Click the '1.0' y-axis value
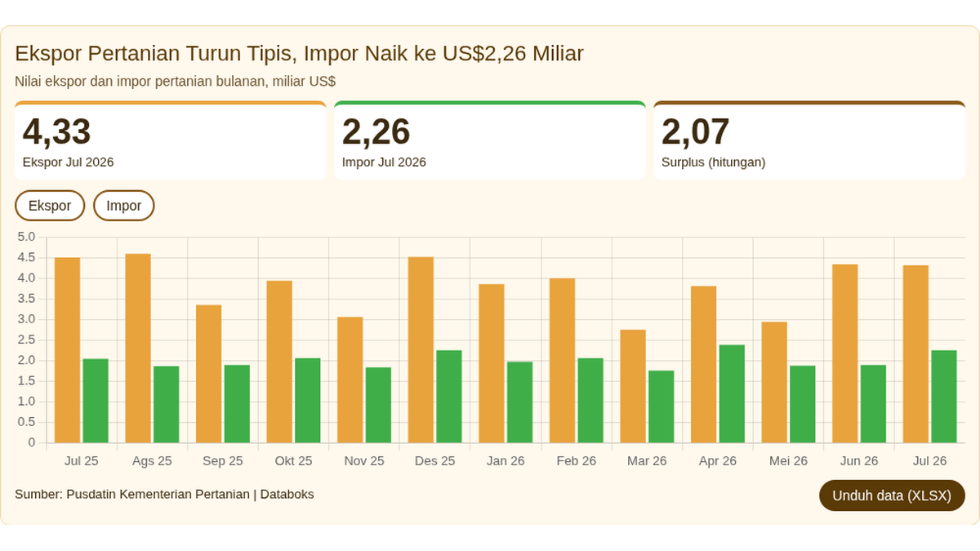The height and width of the screenshot is (551, 980). click(x=26, y=402)
